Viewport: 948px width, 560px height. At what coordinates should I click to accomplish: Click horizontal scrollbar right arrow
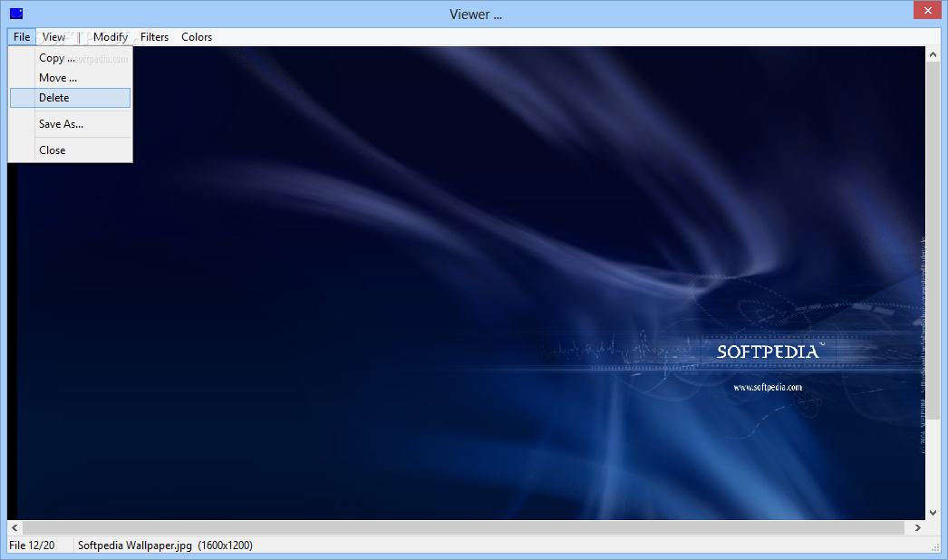pyautogui.click(x=918, y=528)
